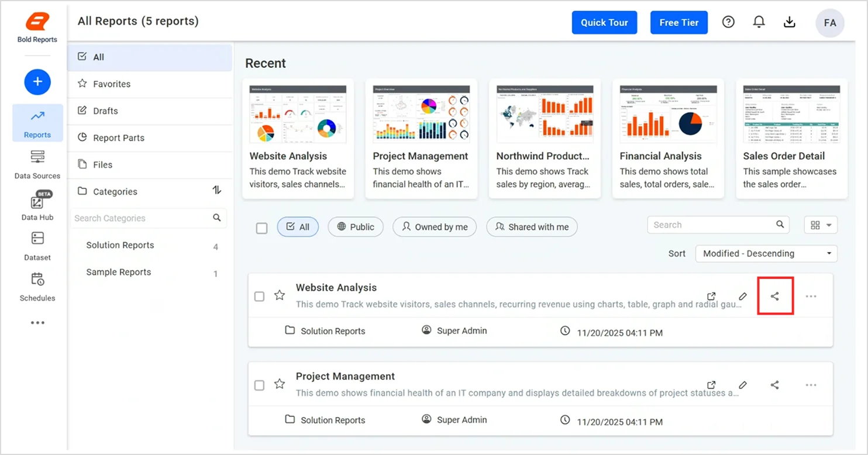Filter reports by Public

[x=356, y=227]
